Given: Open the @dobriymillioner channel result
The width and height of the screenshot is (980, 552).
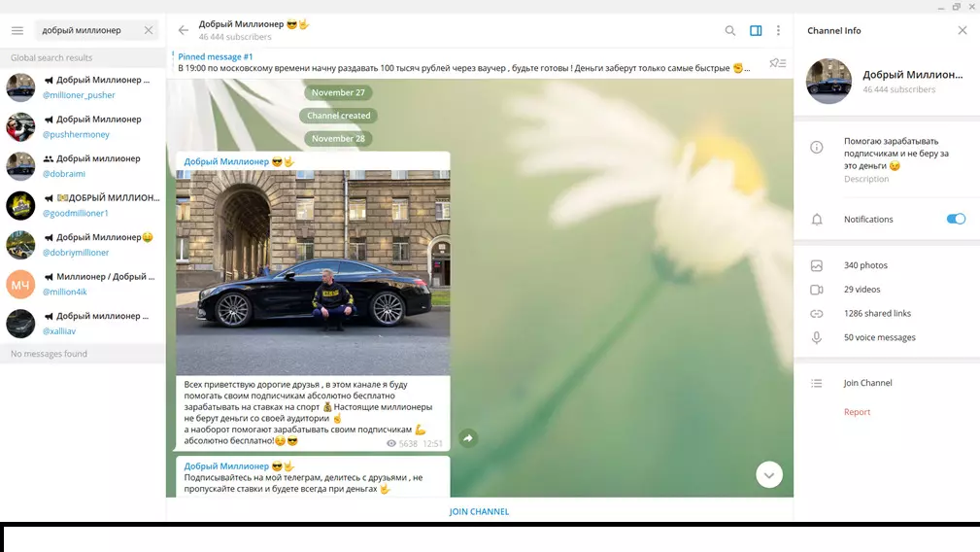Looking at the screenshot, I should coord(83,245).
